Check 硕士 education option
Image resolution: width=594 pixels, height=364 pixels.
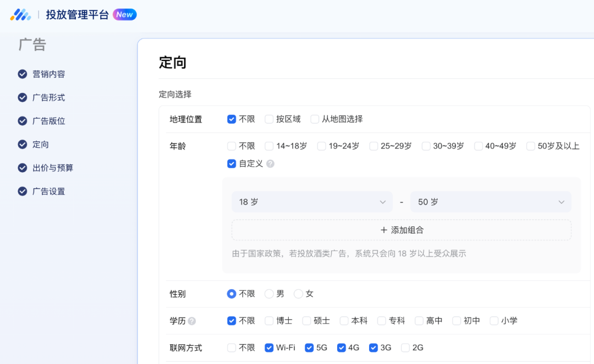pyautogui.click(x=306, y=321)
